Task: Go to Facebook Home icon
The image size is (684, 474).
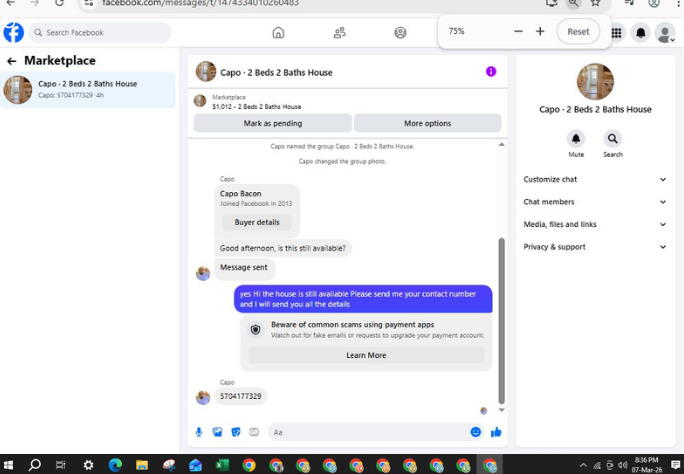Action: pyautogui.click(x=278, y=33)
